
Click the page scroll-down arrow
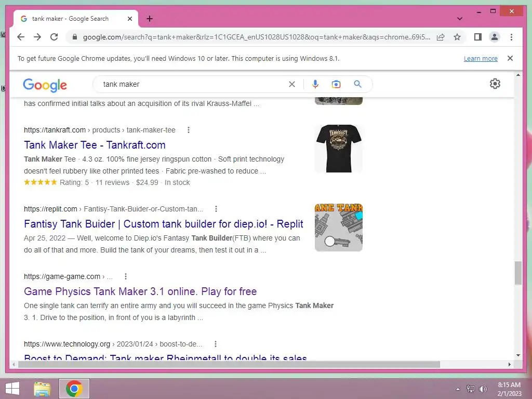(518, 355)
